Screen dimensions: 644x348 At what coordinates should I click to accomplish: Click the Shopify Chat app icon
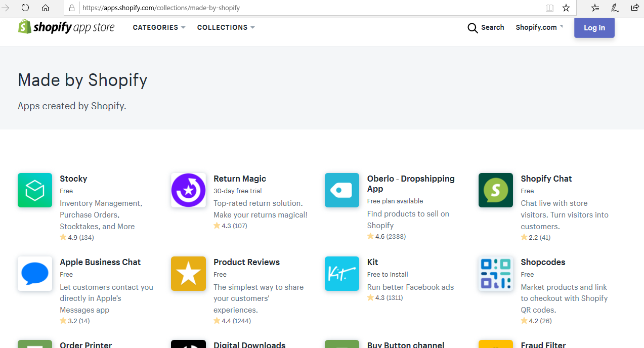tap(495, 190)
